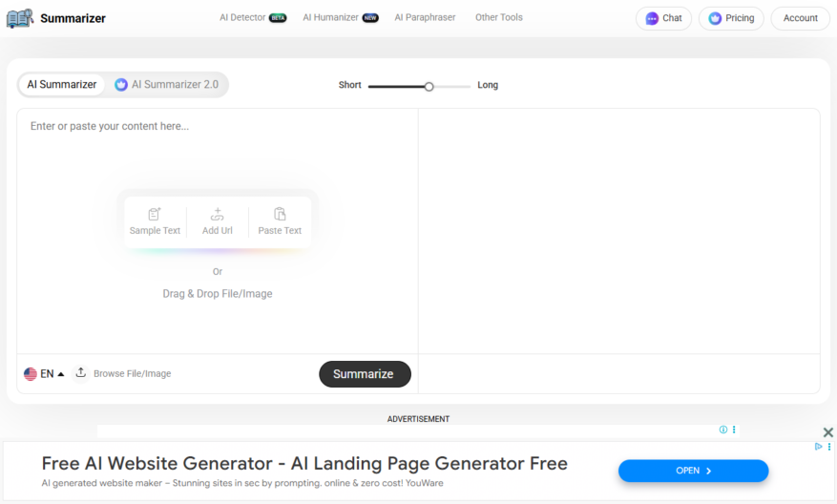The image size is (837, 504).
Task: Open the Other Tools menu
Action: 498,17
